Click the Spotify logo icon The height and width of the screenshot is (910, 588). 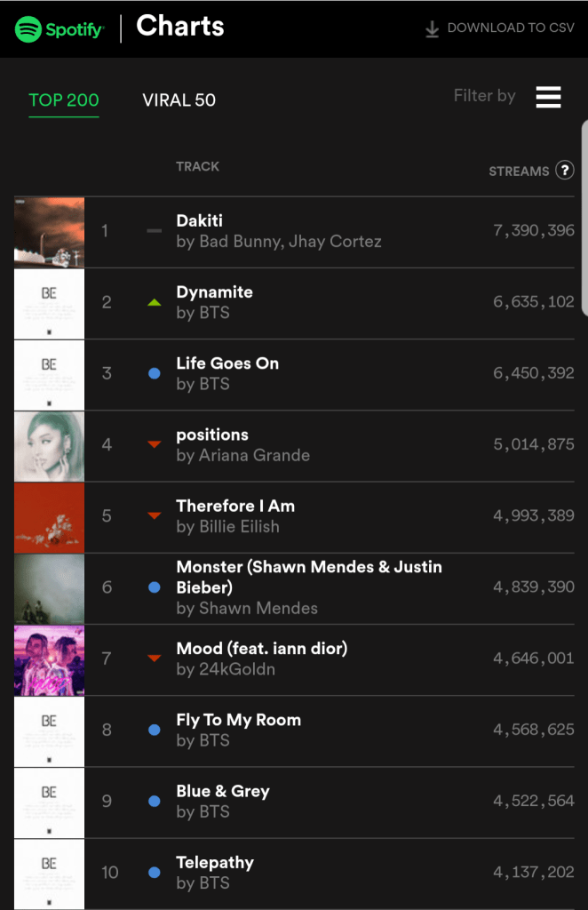[28, 28]
